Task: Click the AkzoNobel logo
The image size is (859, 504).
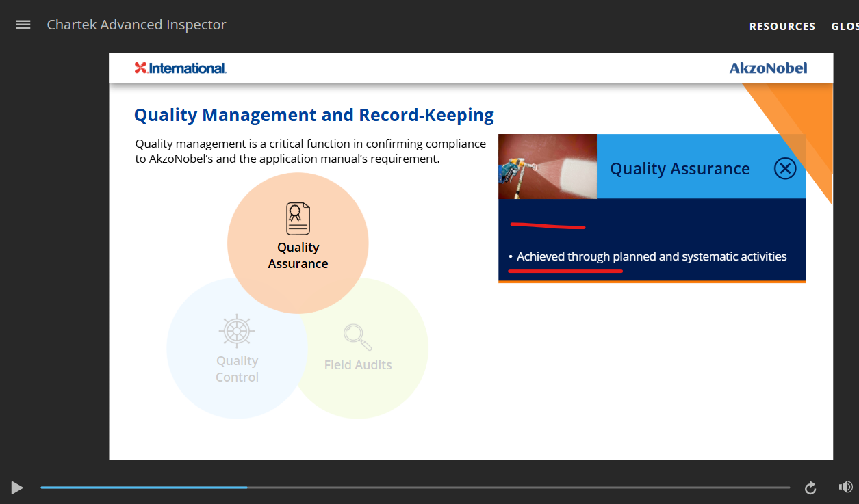Action: [x=768, y=68]
